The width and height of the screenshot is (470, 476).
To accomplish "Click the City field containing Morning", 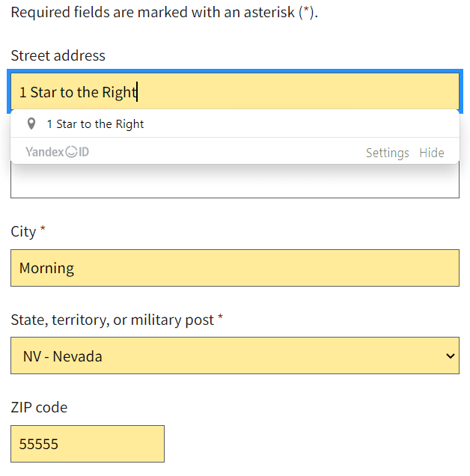I will (x=235, y=268).
